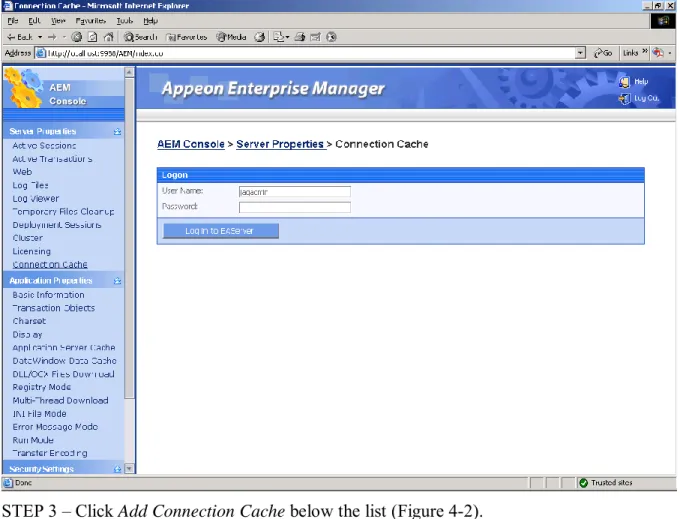This screenshot has height=519, width=680.
Task: Open Basic Information in sidebar
Action: click(x=49, y=295)
